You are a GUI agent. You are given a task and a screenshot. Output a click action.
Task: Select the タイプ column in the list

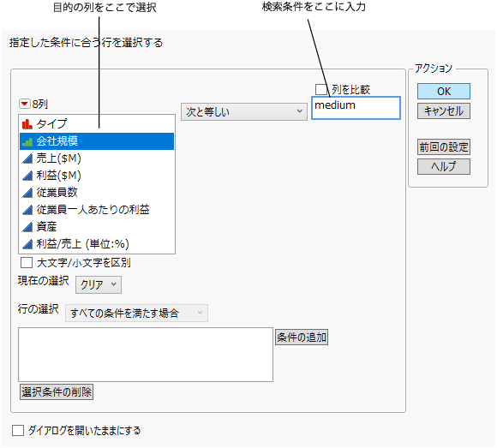pos(97,124)
